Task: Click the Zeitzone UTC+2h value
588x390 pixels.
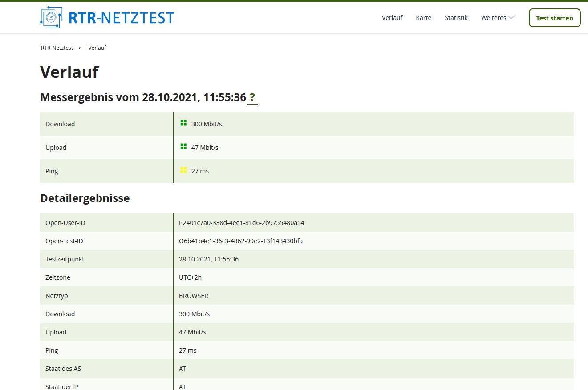Action: click(x=190, y=277)
